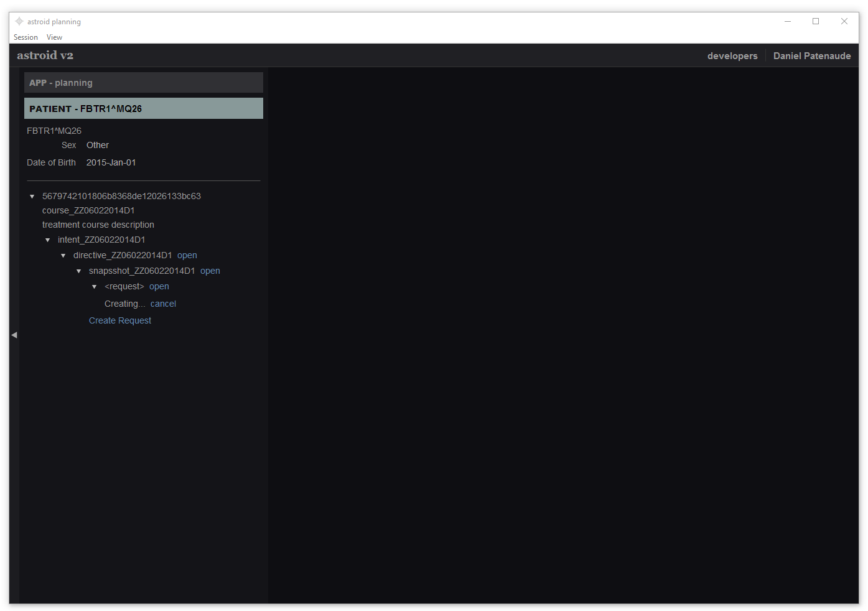
Task: Select the PATIENT - FBTR1^MQ26 header
Action: coord(143,109)
